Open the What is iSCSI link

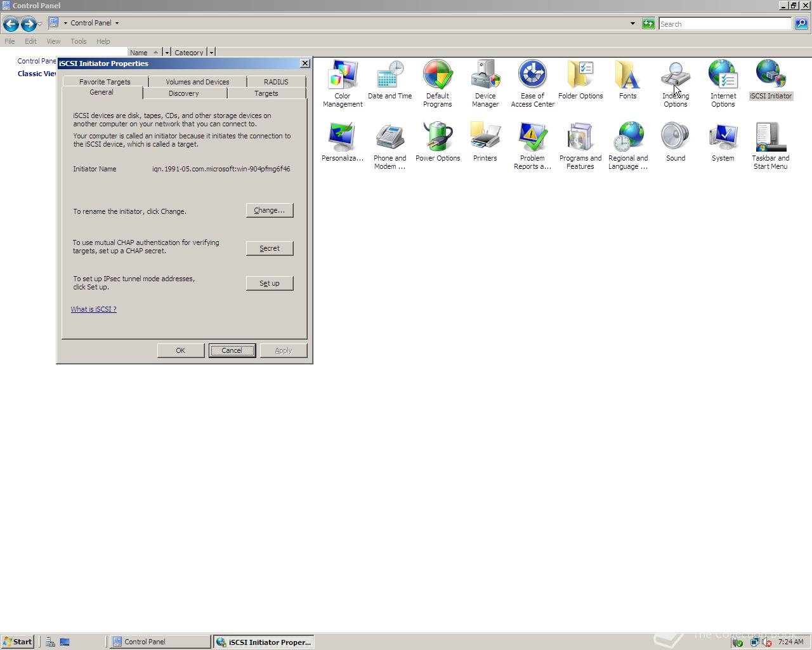click(93, 309)
